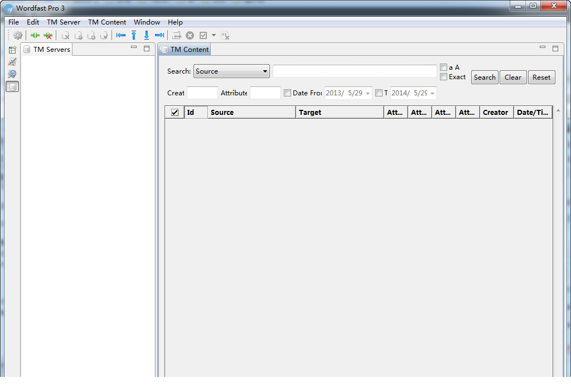Open the 2014/5/29 date picker dropdown
The image size is (571, 392).
[432, 93]
